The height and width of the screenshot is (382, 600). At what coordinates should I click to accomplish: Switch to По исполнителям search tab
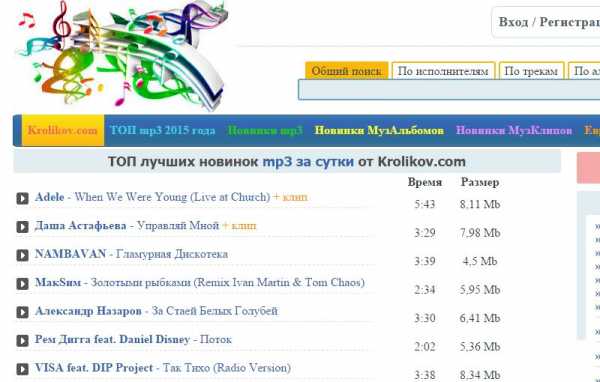[x=443, y=71]
